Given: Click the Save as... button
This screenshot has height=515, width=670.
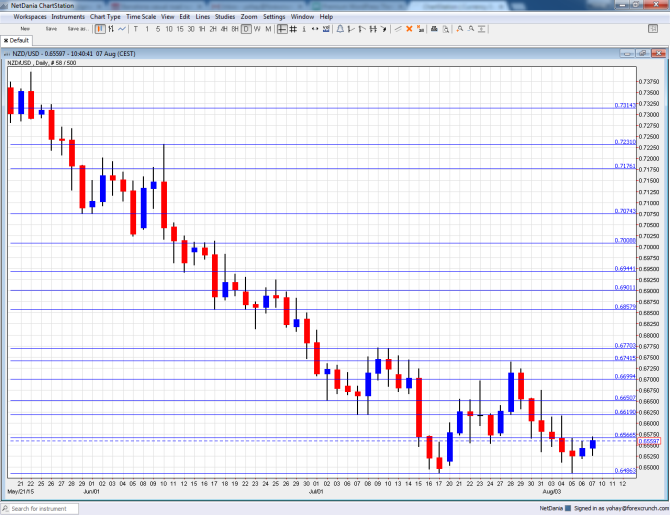Looking at the screenshot, I should point(77,29).
